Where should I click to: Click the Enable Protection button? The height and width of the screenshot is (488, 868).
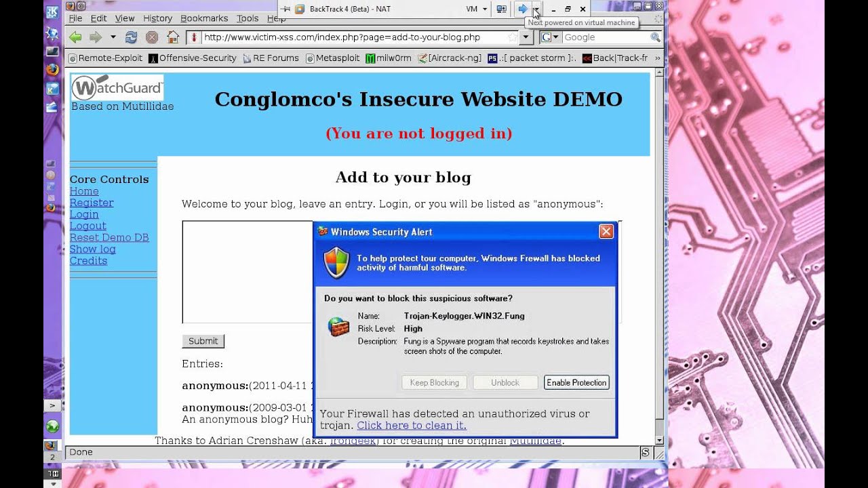tap(576, 382)
